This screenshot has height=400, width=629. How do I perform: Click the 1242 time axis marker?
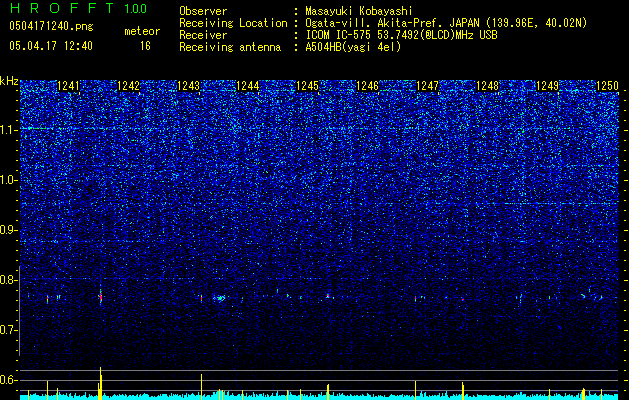click(x=128, y=86)
